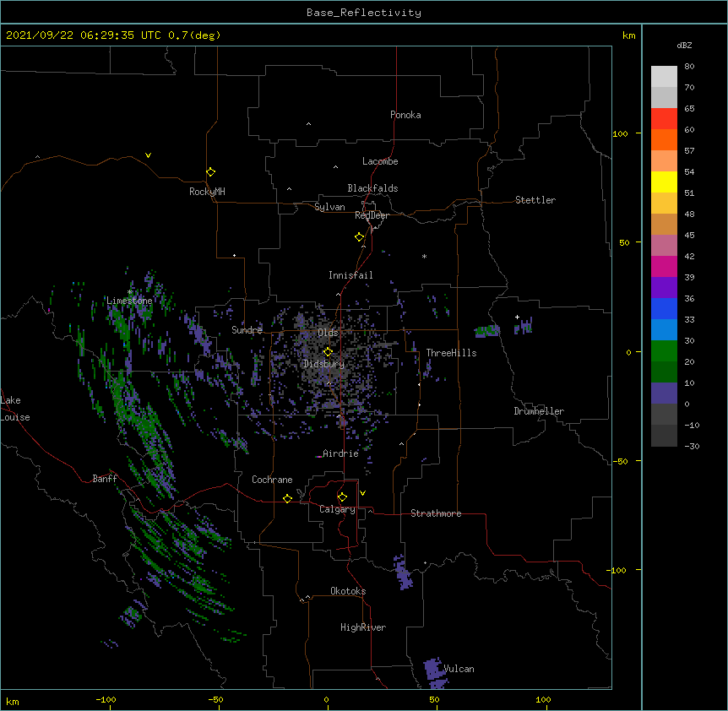Click the Blackfalds label
This screenshot has width=728, height=711.
(x=372, y=188)
